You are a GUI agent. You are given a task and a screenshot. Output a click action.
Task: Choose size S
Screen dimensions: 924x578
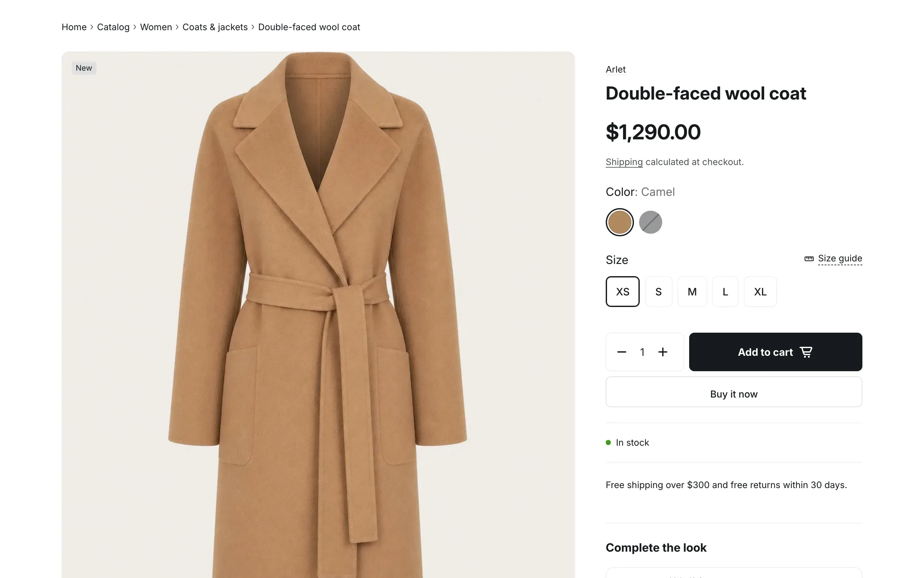coord(658,292)
